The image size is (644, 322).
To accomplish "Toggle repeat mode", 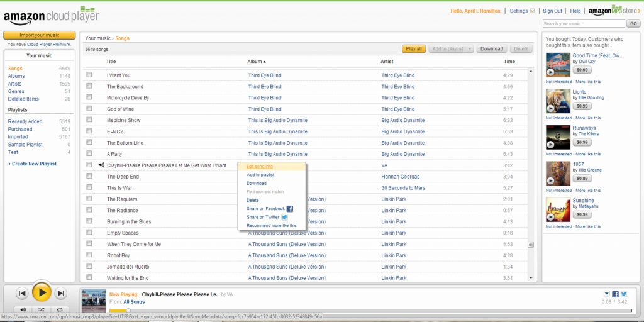I will click(60, 309).
